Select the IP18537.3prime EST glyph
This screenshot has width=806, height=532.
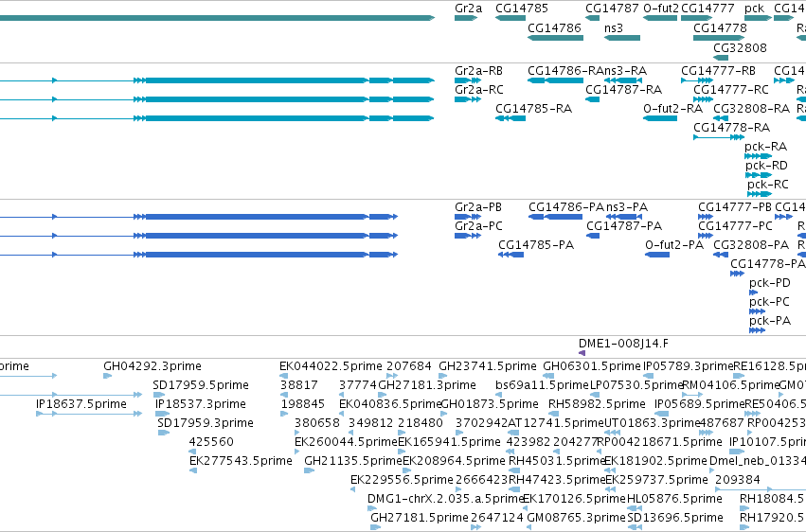click(x=162, y=414)
